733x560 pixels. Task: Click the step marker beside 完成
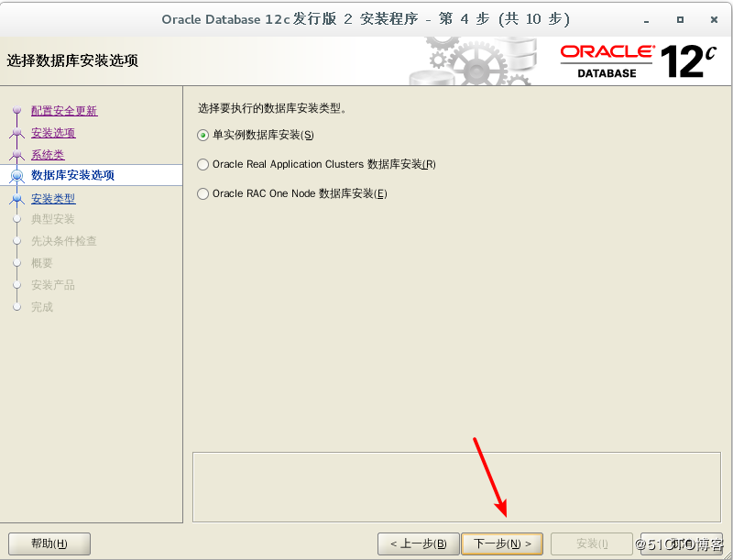(x=17, y=307)
